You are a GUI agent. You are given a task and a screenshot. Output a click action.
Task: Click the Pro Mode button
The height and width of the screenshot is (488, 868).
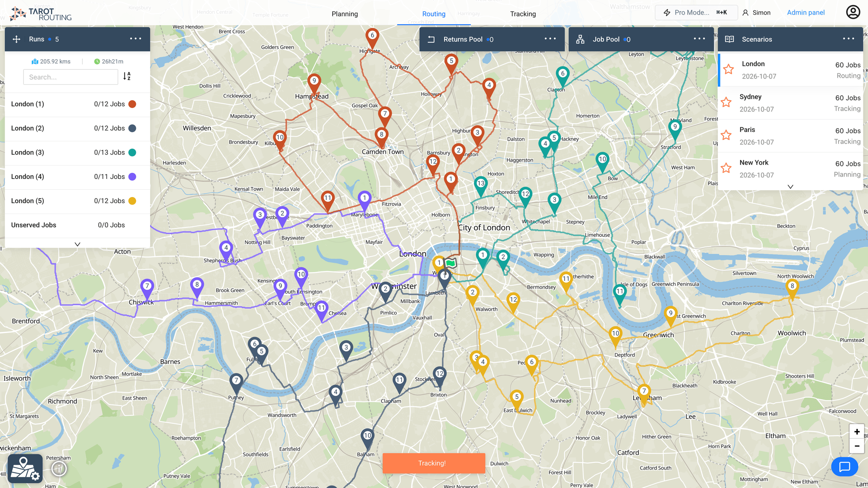[x=696, y=13]
